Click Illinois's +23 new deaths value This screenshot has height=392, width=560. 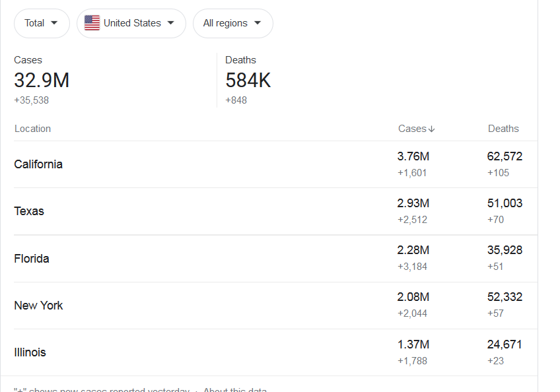pos(496,361)
